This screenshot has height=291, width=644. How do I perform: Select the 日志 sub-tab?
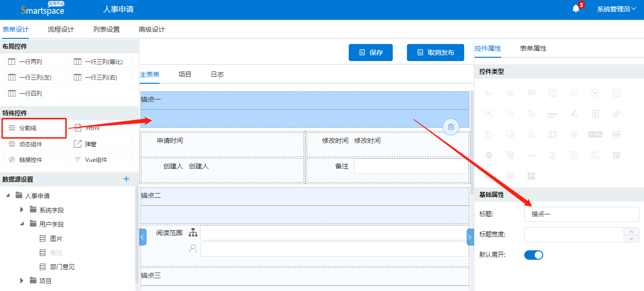217,74
